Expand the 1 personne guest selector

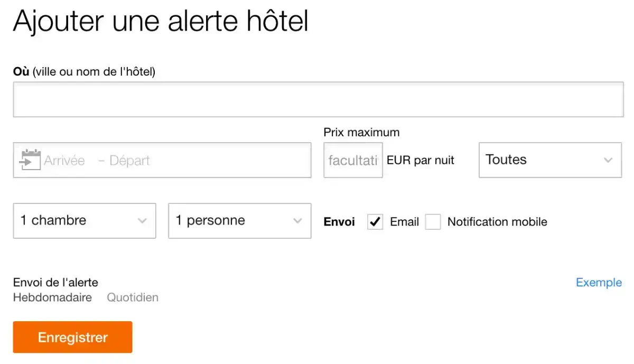point(239,221)
